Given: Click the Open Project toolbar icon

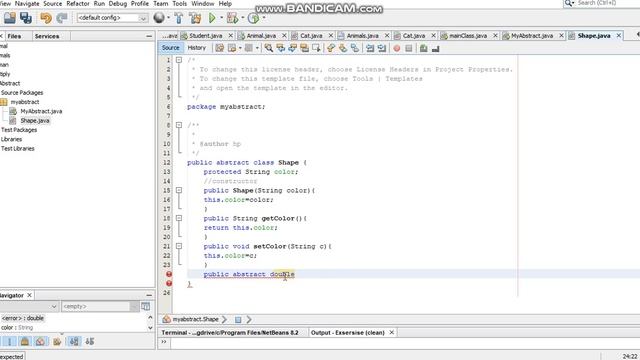Looking at the screenshot, I should (x=9, y=18).
